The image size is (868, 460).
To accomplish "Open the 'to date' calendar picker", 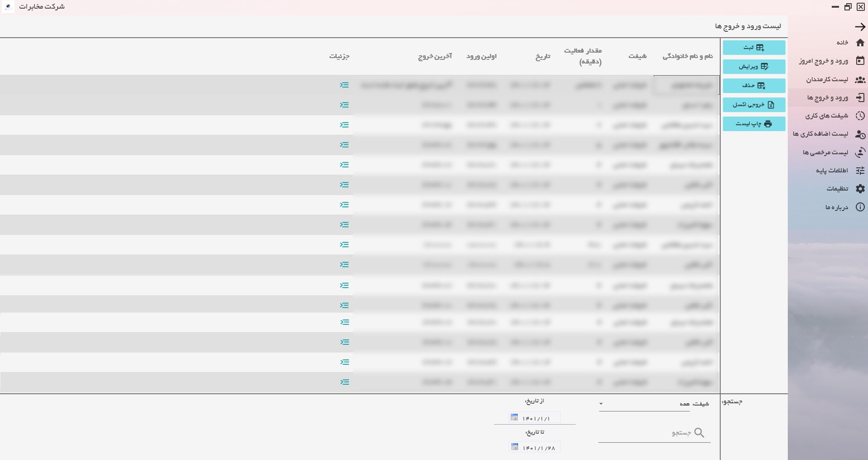I will (x=514, y=447).
